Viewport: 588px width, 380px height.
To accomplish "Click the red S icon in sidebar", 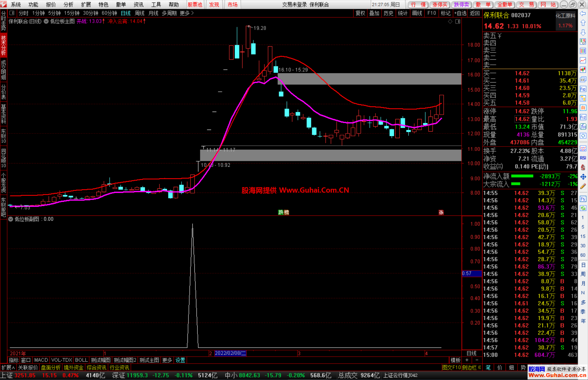I will click(x=583, y=167).
